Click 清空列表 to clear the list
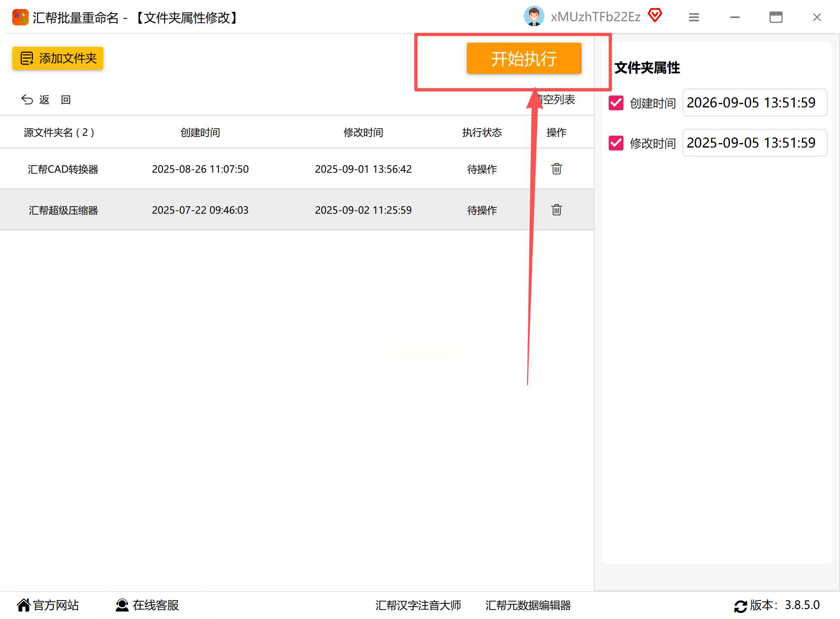 tap(559, 100)
